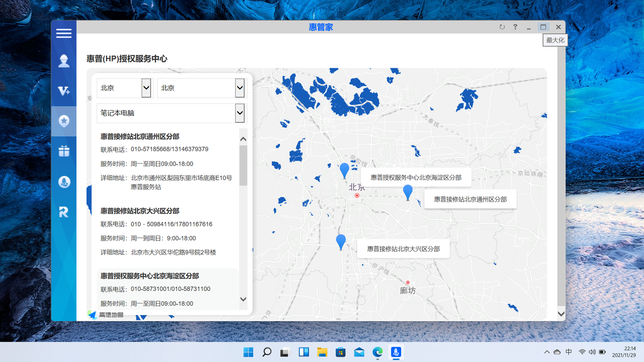
Task: Click the 高德地图 logo on the map
Action: 106,315
